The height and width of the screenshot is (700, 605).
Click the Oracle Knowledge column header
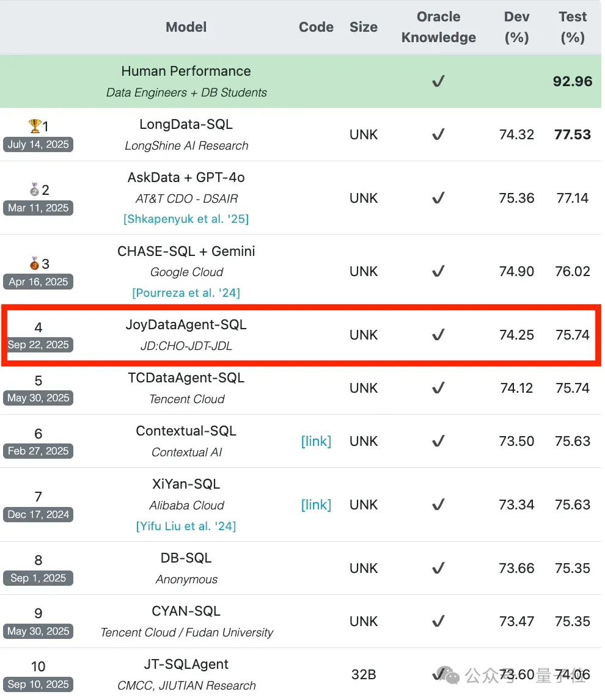click(x=438, y=27)
